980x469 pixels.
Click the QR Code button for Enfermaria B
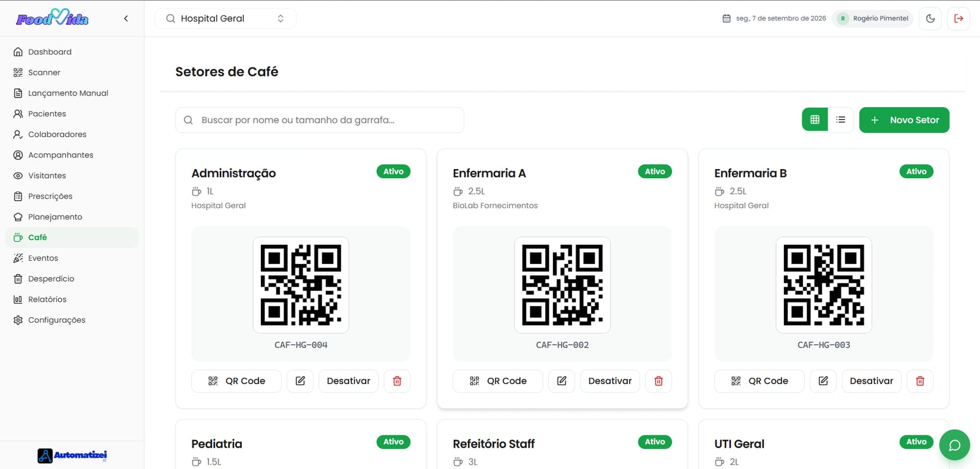[x=759, y=381]
